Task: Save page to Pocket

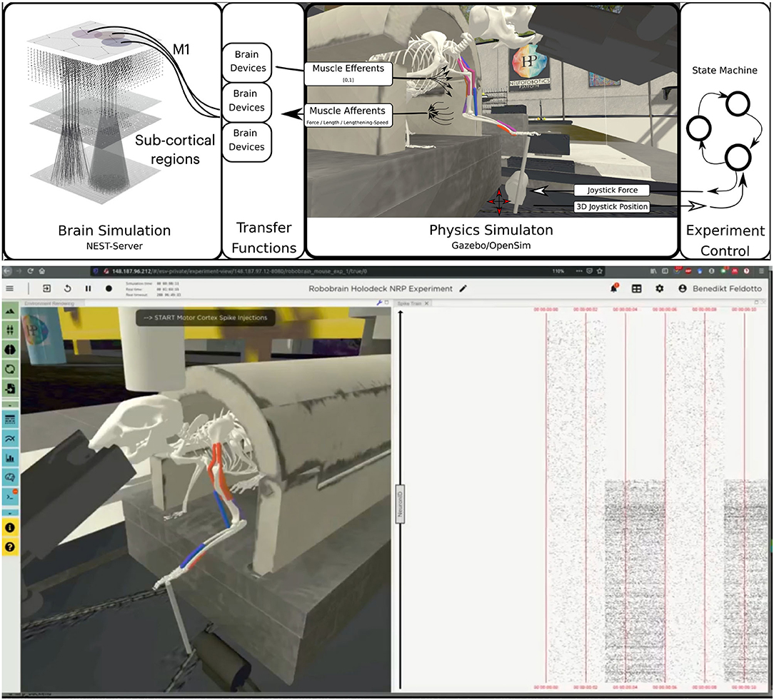Action: pyautogui.click(x=589, y=271)
